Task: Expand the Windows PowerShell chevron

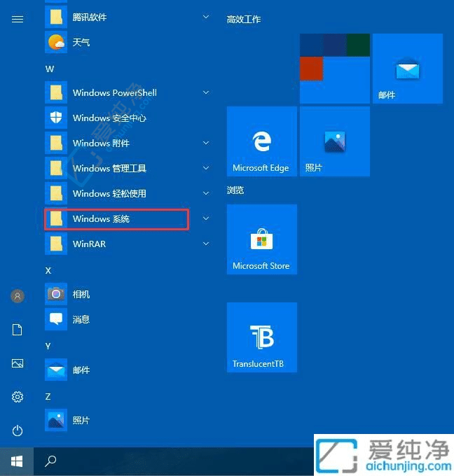Action: pyautogui.click(x=206, y=92)
